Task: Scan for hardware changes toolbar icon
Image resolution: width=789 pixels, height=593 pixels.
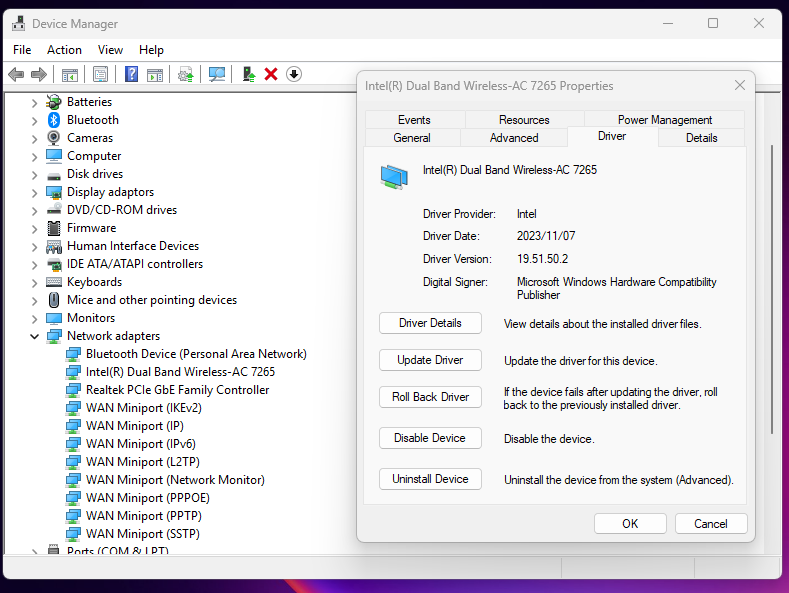Action: click(x=217, y=75)
